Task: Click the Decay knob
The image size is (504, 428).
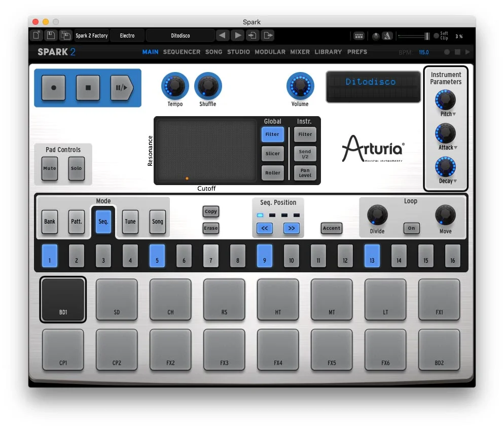Action: coord(445,167)
